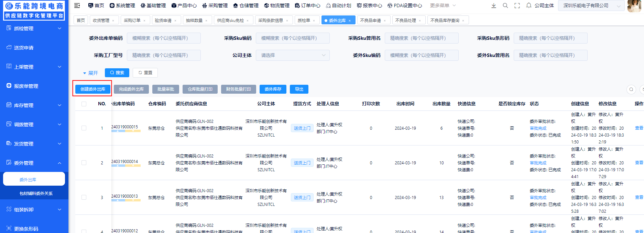Toggle fullscreen mode icon
644x233 pixels.
(517, 5)
